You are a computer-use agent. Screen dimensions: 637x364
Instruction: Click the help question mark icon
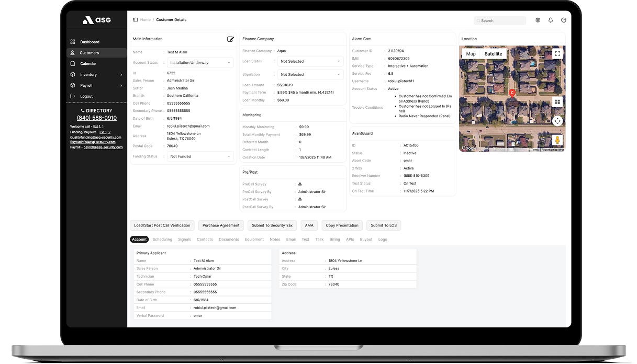pyautogui.click(x=563, y=20)
